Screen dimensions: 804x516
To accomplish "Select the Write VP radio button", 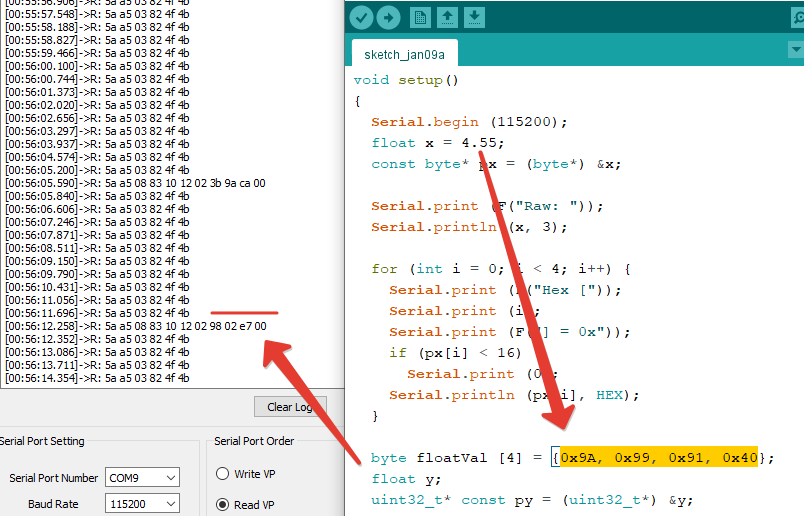I will point(223,473).
